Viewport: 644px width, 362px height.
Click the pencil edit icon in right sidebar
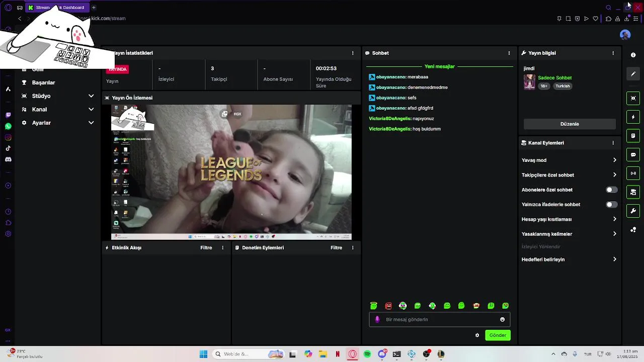pos(633,74)
